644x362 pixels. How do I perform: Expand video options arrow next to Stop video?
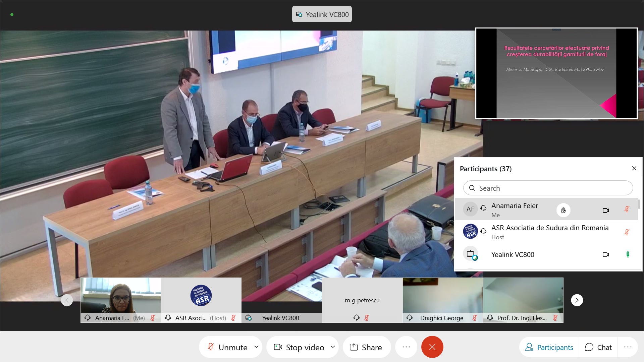coord(333,347)
